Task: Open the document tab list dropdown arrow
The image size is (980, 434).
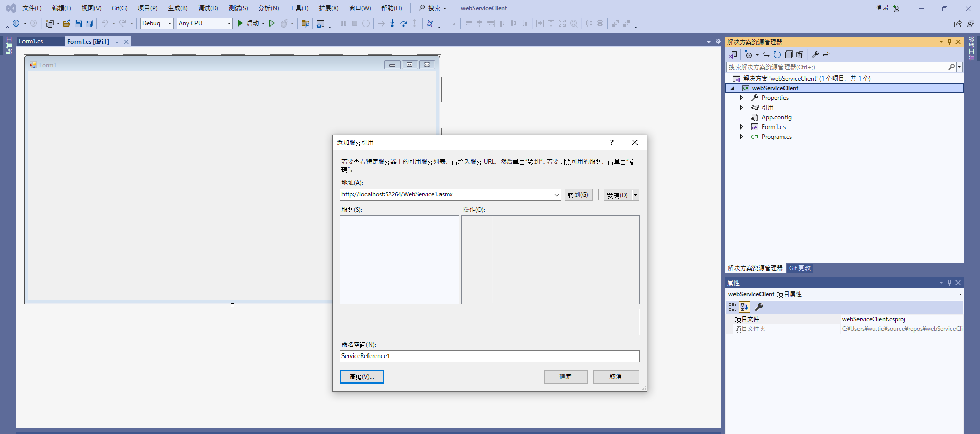Action: (x=708, y=42)
